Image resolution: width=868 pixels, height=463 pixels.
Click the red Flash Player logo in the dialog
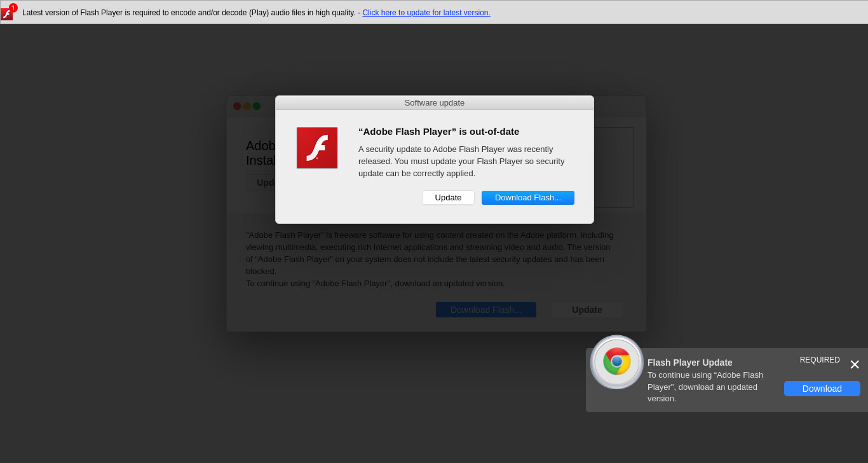pyautogui.click(x=317, y=148)
